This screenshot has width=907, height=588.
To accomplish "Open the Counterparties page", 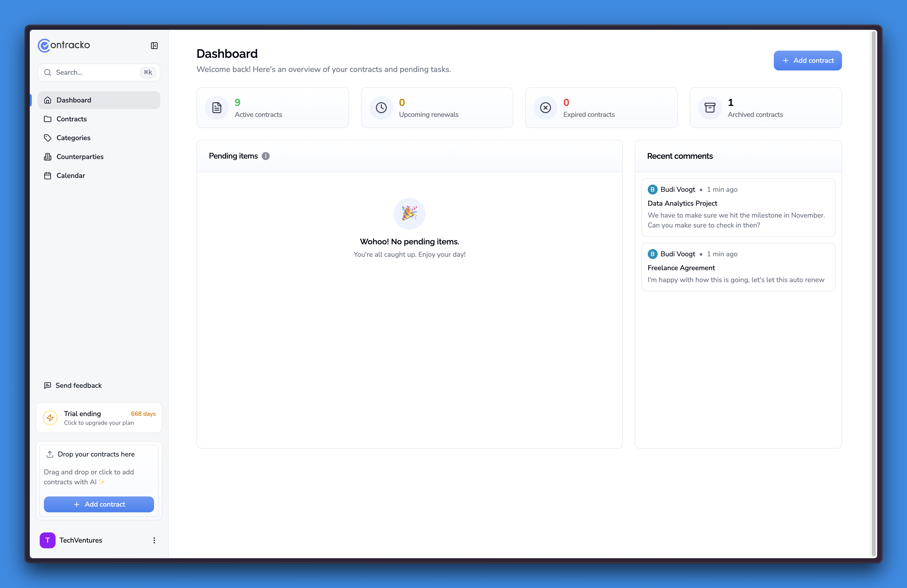I will click(x=80, y=157).
